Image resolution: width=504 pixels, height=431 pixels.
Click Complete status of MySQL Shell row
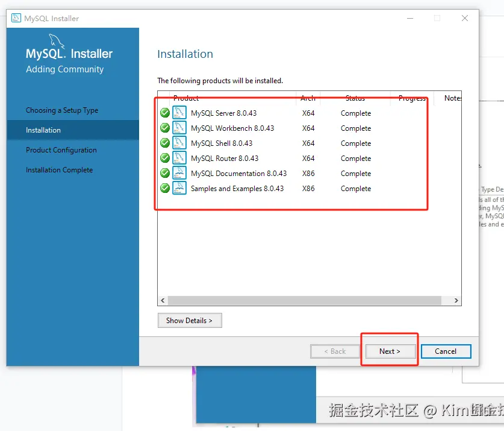pyautogui.click(x=356, y=143)
